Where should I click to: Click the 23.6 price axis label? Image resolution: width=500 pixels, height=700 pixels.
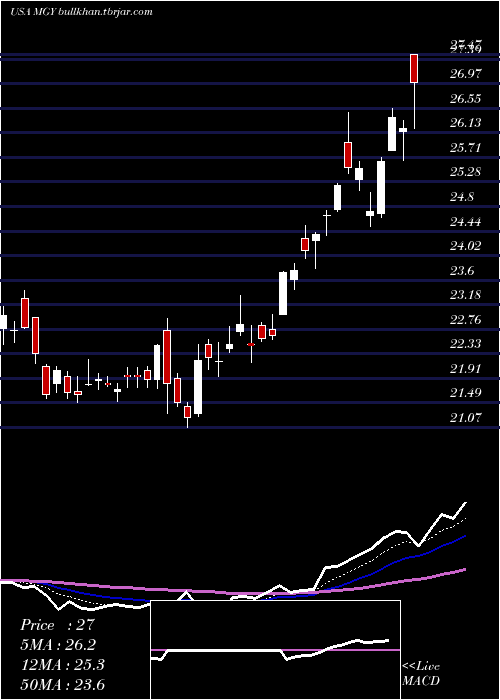click(x=462, y=270)
